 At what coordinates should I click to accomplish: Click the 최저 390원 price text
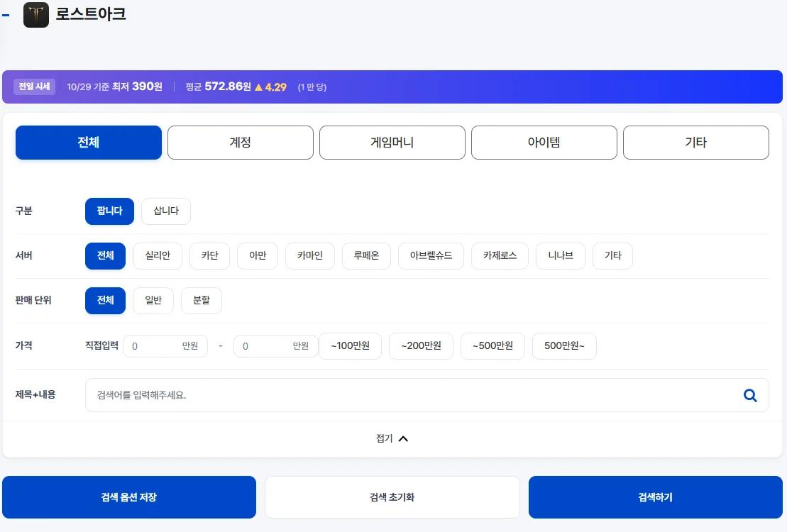tap(137, 87)
